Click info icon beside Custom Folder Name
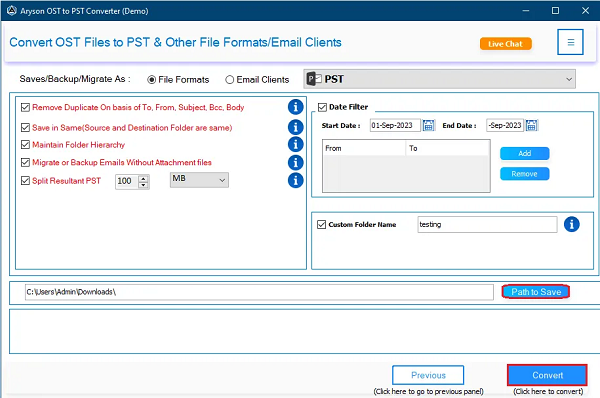600x398 pixels. tap(572, 224)
